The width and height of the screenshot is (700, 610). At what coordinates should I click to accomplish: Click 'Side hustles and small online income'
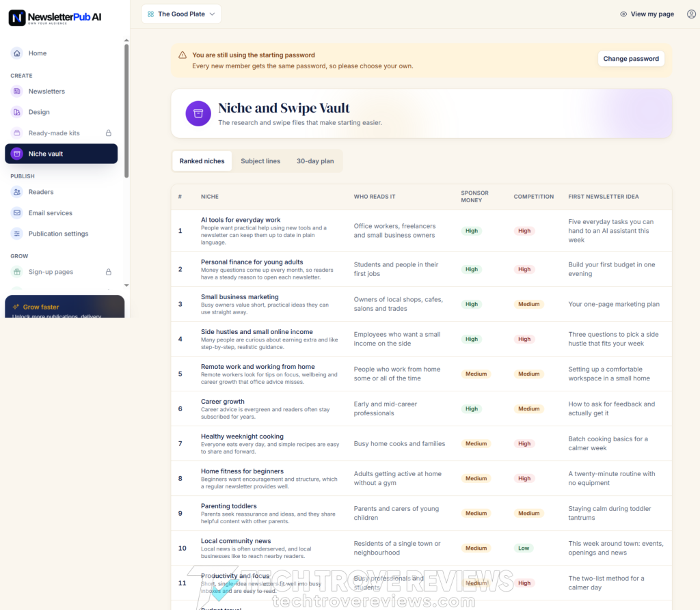[257, 331]
